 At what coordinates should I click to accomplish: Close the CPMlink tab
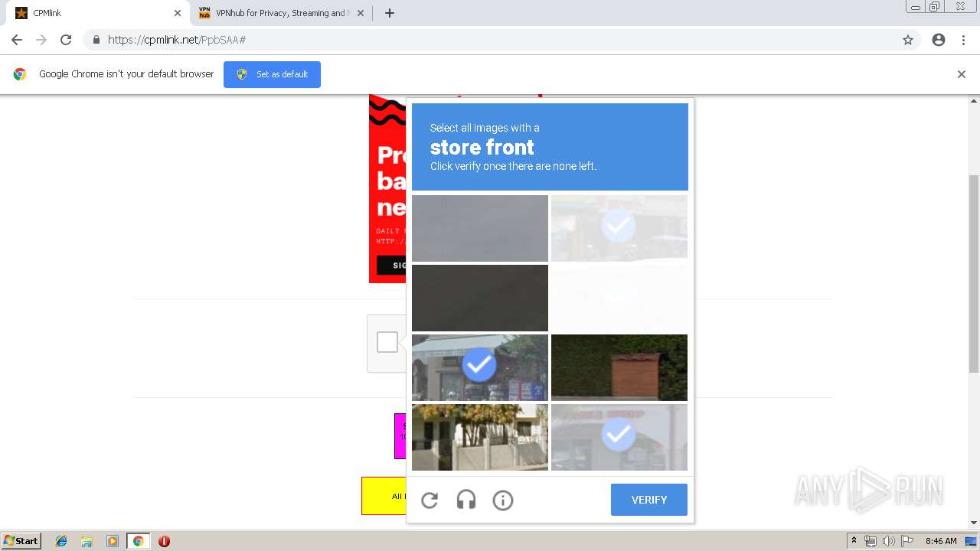coord(178,13)
